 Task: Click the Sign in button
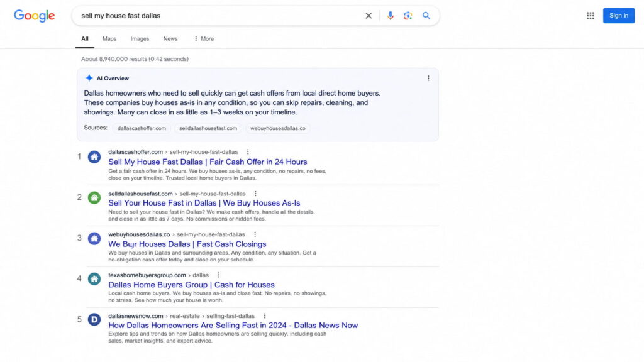[619, 16]
